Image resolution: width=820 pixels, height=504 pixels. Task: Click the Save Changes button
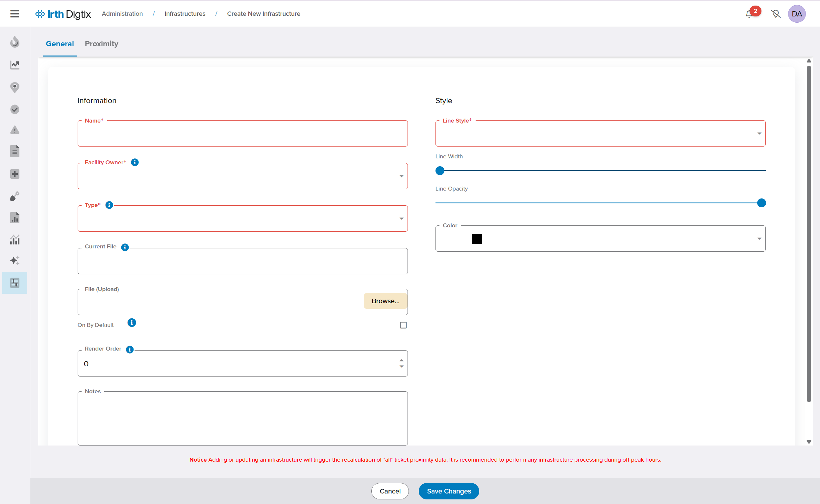point(449,491)
